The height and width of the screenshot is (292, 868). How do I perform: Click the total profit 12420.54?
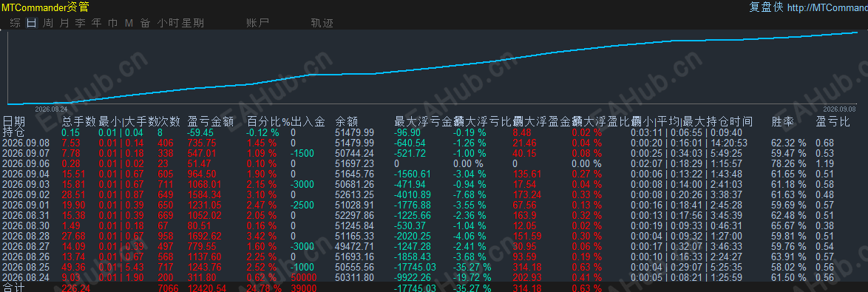pyautogui.click(x=206, y=288)
